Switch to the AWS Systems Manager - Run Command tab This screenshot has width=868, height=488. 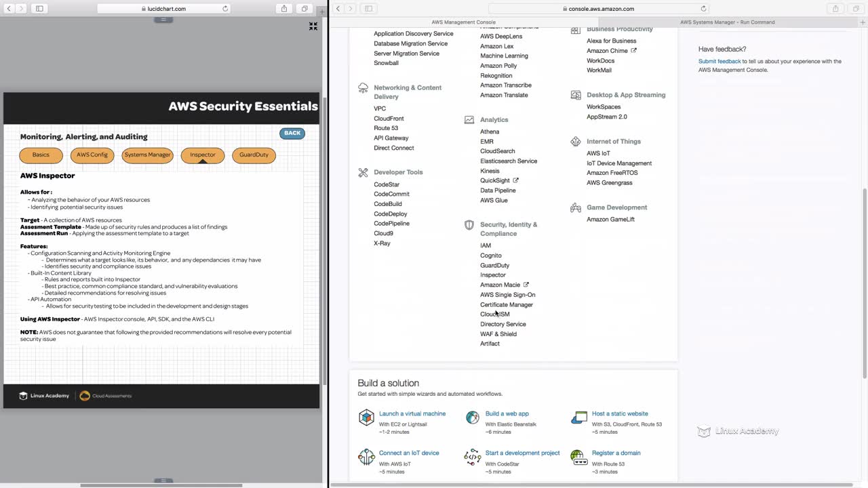pos(727,22)
